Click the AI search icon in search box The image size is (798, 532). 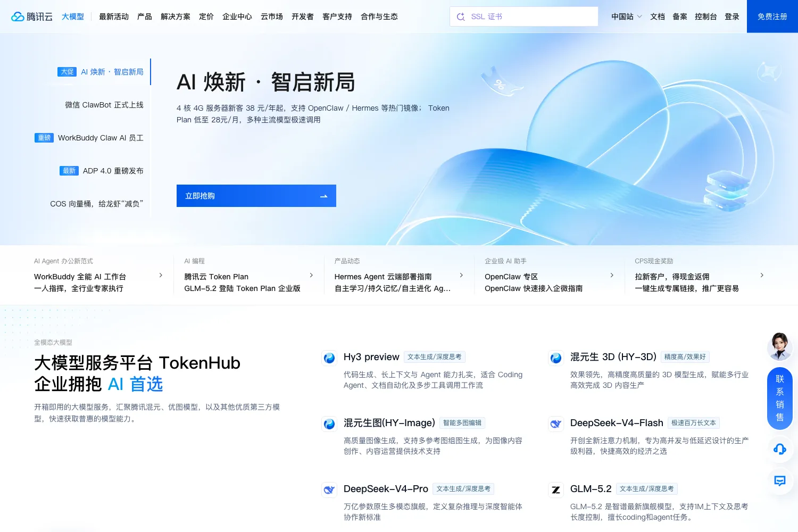461,16
